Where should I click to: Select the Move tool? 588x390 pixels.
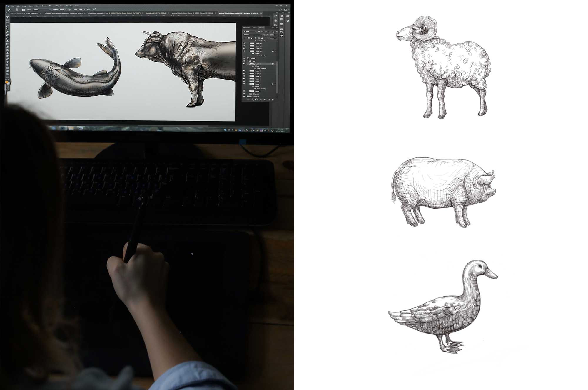(x=7, y=17)
